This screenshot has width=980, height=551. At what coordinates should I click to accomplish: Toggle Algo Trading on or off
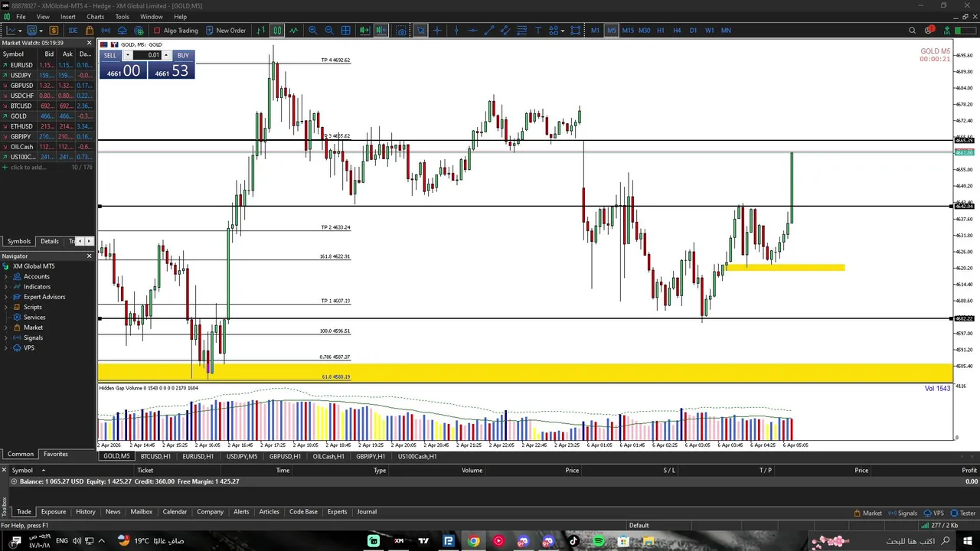[175, 31]
